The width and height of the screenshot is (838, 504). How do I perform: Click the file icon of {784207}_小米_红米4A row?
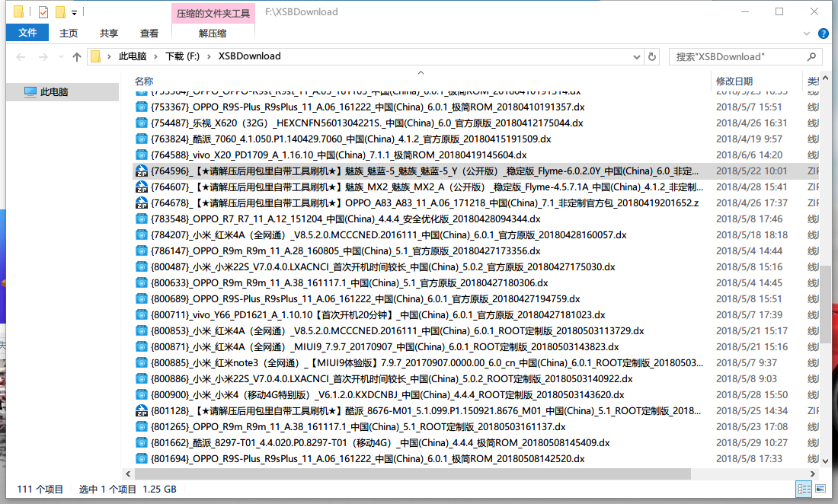142,235
